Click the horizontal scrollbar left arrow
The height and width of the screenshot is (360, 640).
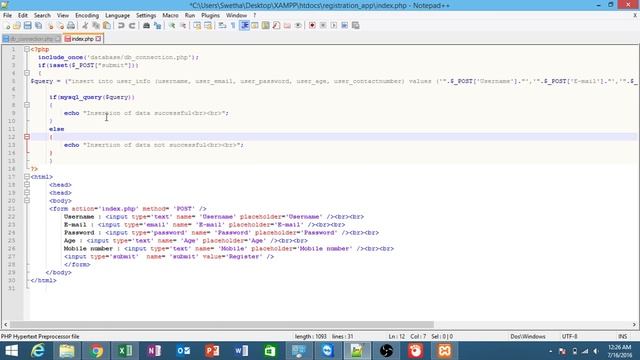click(5, 324)
